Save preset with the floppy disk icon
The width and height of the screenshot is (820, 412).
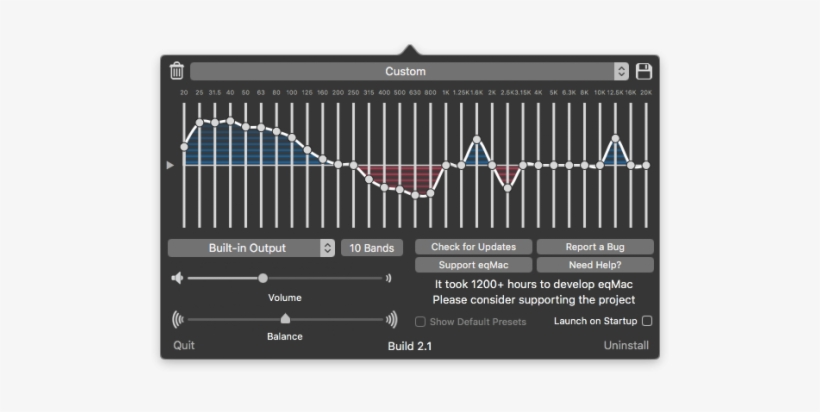pos(644,71)
